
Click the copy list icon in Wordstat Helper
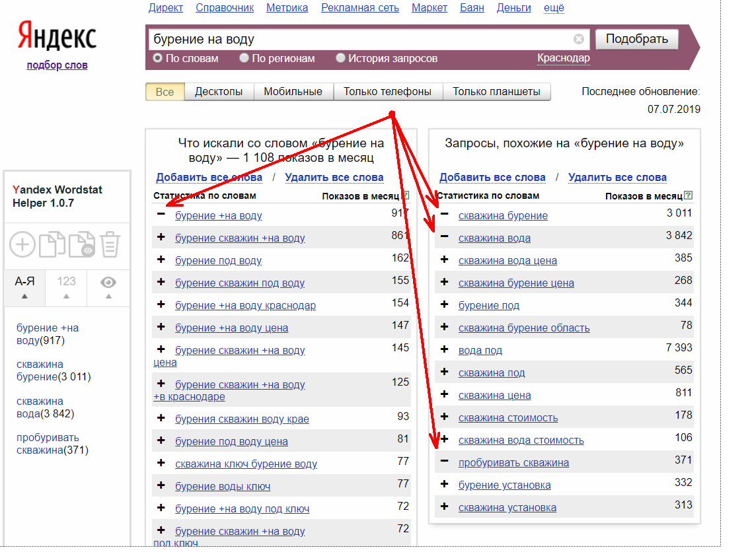coord(52,244)
